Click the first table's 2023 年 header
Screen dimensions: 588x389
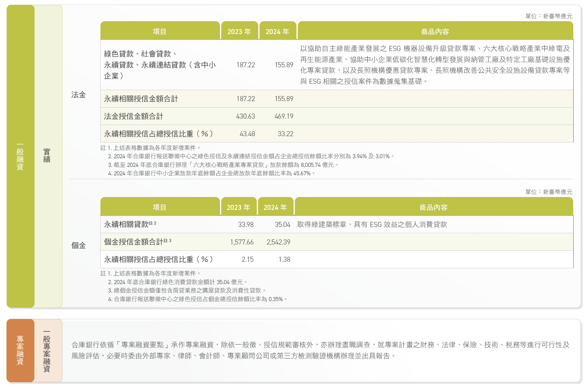pos(239,31)
